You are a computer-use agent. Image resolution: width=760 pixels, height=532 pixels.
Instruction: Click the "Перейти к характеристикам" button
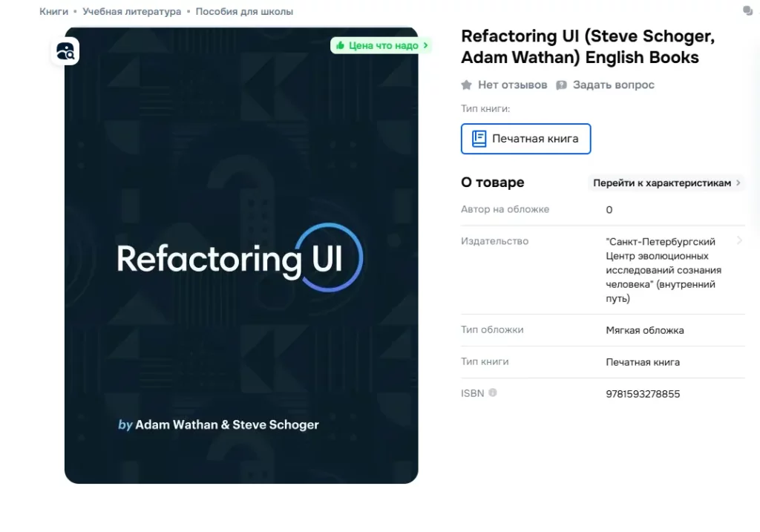pyautogui.click(x=661, y=183)
